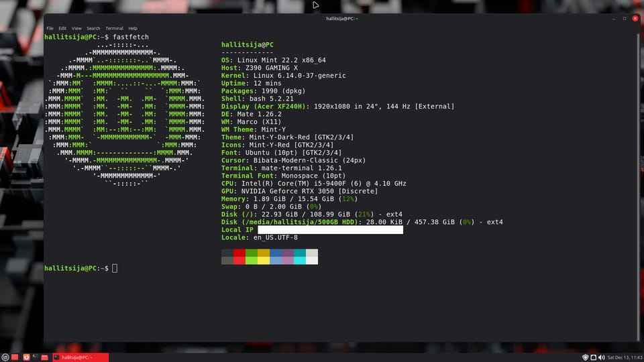The image size is (644, 362).
Task: Open the Terminal menu
Action: pyautogui.click(x=114, y=28)
